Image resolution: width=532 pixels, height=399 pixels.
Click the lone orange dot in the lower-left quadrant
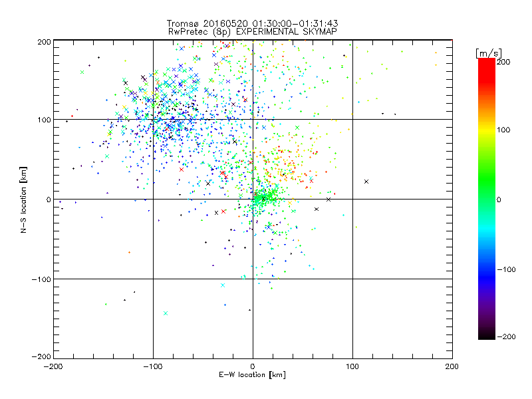pos(129,253)
